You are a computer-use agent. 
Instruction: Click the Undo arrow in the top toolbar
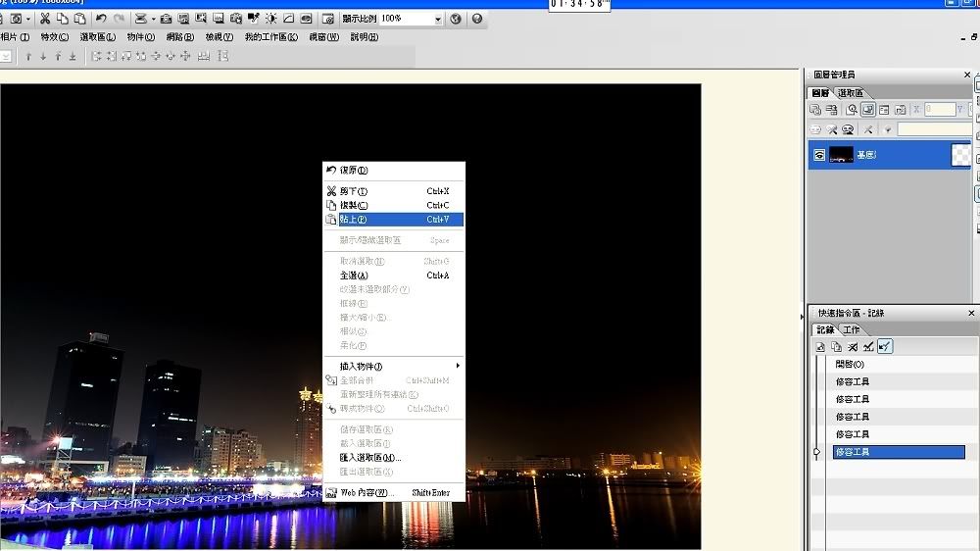tap(101, 19)
